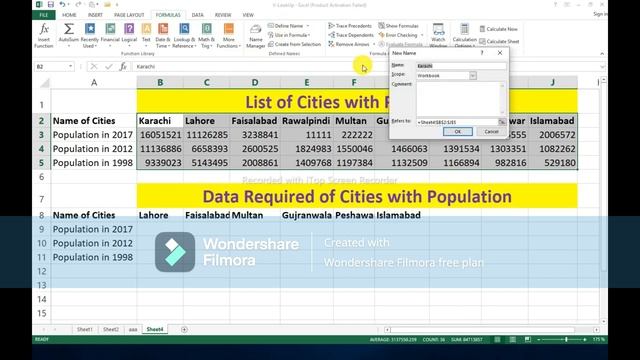Viewport: 640px width, 360px height.
Task: Switch to the REVIEW tab
Action: [x=223, y=15]
